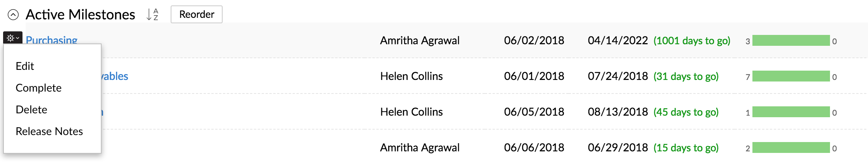
Task: Click Helen Collins in the 07/24/2018 row
Action: click(412, 76)
